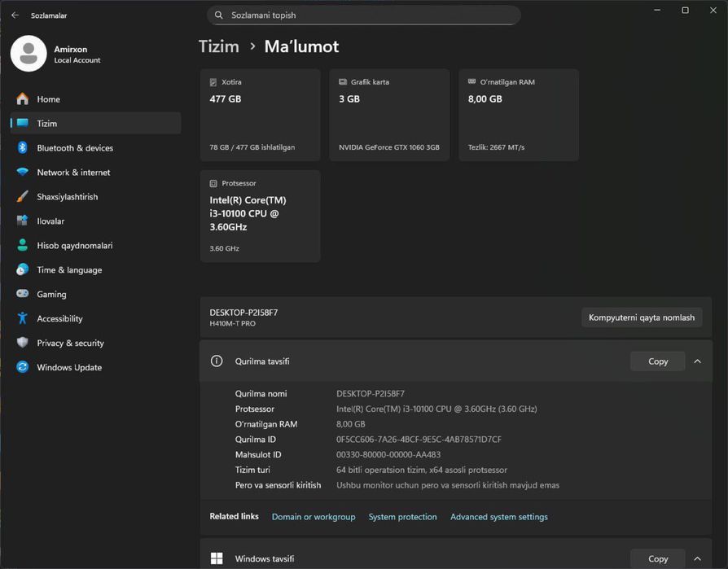728x569 pixels.
Task: Click NVIDIA GeForce GTX 1060 3GB text
Action: pos(389,147)
